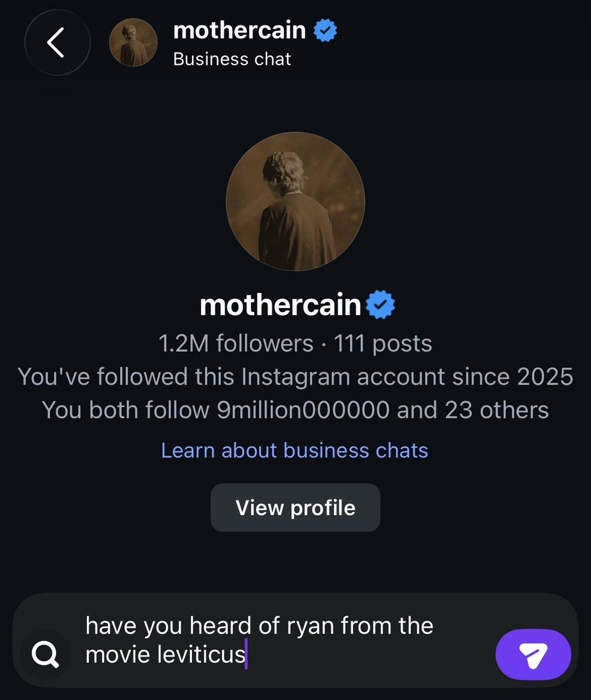Viewport: 591px width, 700px height.
Task: Go back using the left arrow
Action: tap(57, 42)
